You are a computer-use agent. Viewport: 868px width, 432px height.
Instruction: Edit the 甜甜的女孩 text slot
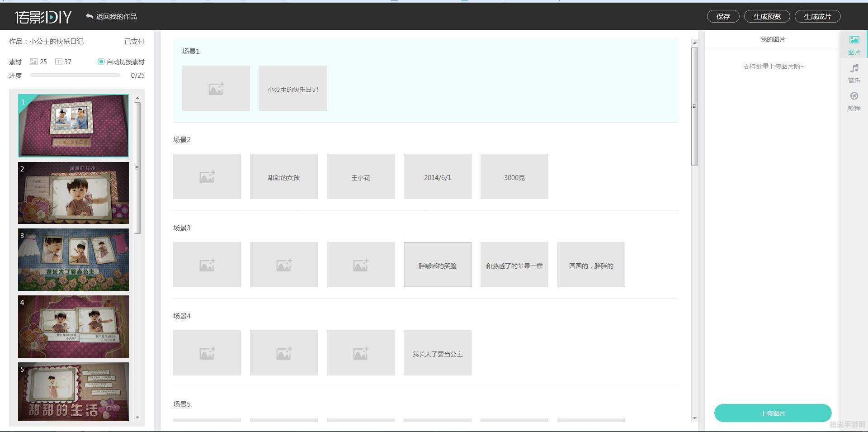284,176
